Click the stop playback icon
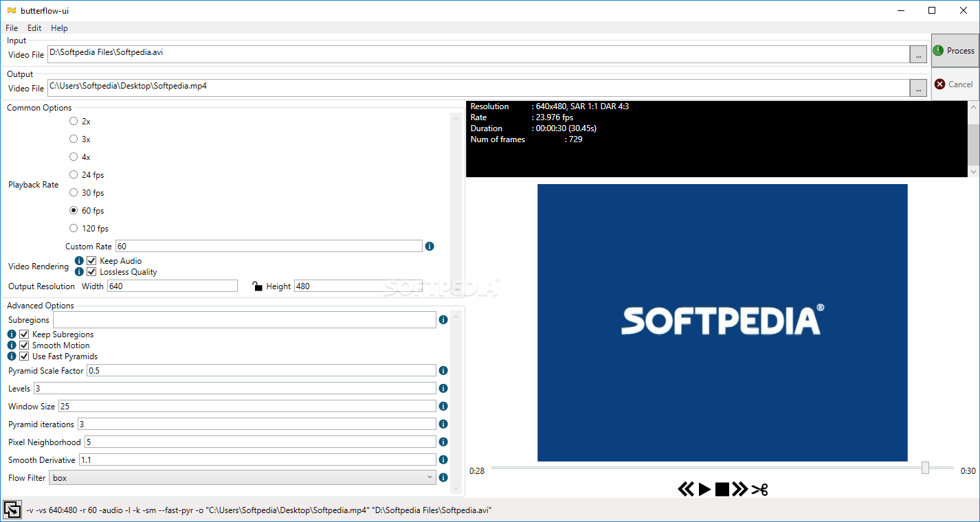Viewport: 980px width, 522px height. coord(722,489)
